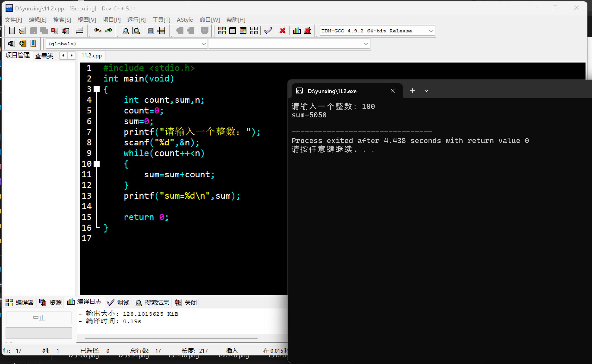Image resolution: width=592 pixels, height=364 pixels.
Task: Click the Compile & Run multicolor icon
Action: tap(243, 31)
